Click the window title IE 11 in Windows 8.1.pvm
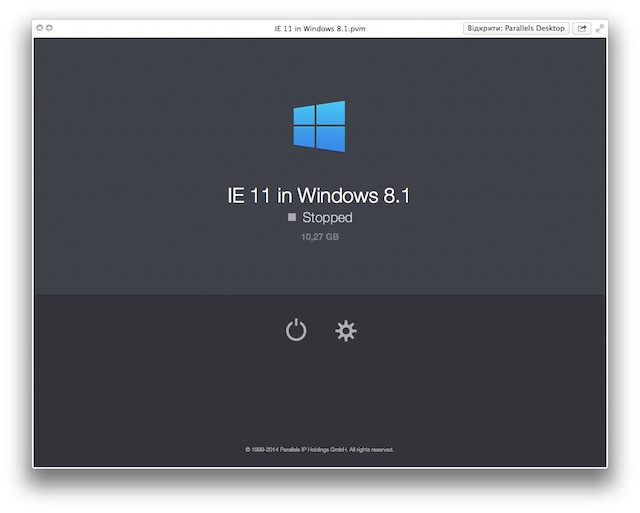The height and width of the screenshot is (513, 640). point(320,29)
